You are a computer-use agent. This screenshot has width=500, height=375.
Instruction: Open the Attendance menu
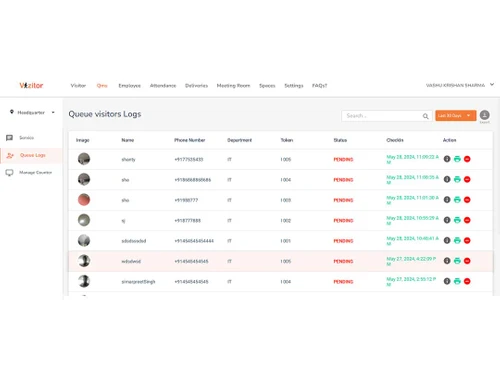click(163, 86)
